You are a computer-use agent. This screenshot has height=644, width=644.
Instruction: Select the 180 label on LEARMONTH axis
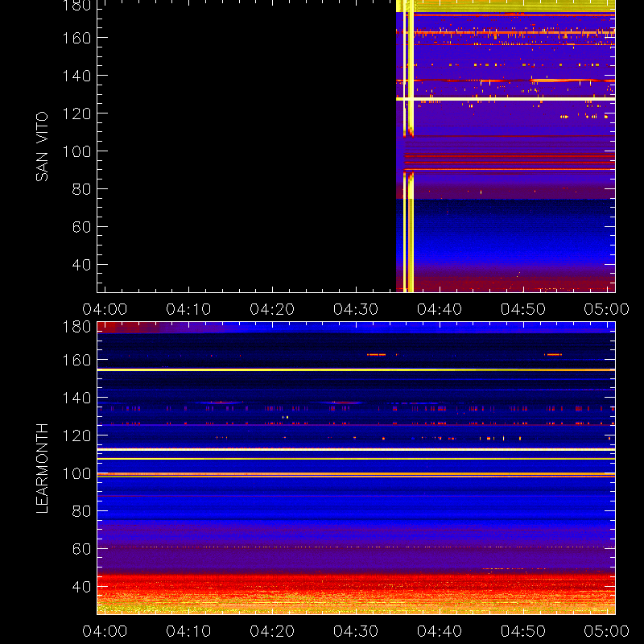coord(76,327)
